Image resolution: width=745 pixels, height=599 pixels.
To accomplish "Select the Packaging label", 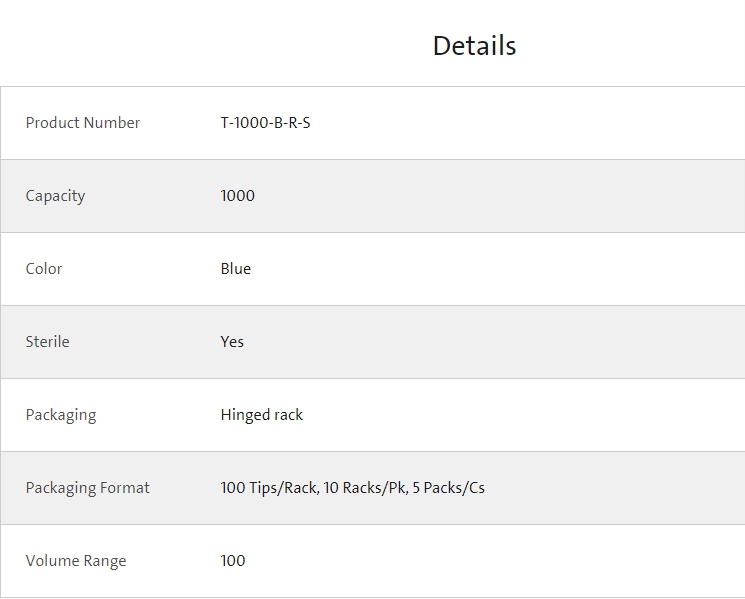I will 61,415.
